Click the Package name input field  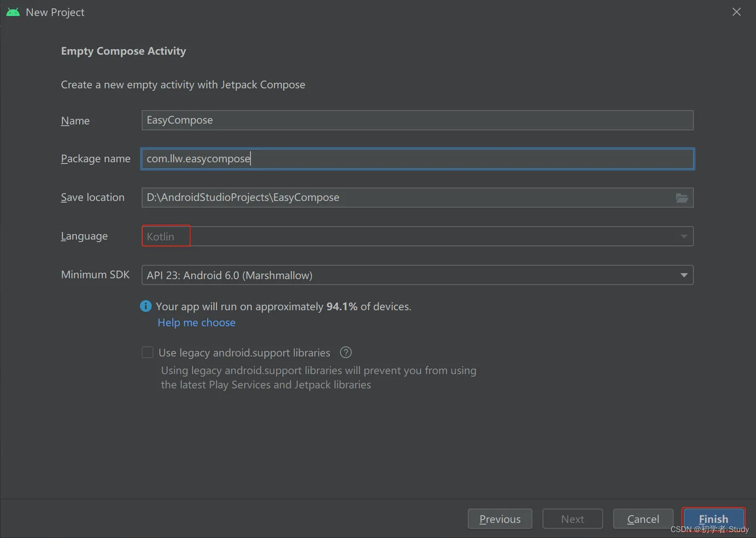(x=417, y=159)
